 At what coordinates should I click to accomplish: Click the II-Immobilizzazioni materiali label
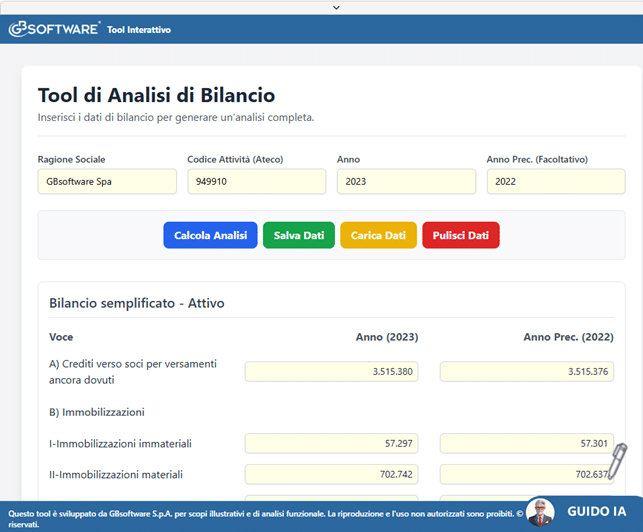[116, 475]
